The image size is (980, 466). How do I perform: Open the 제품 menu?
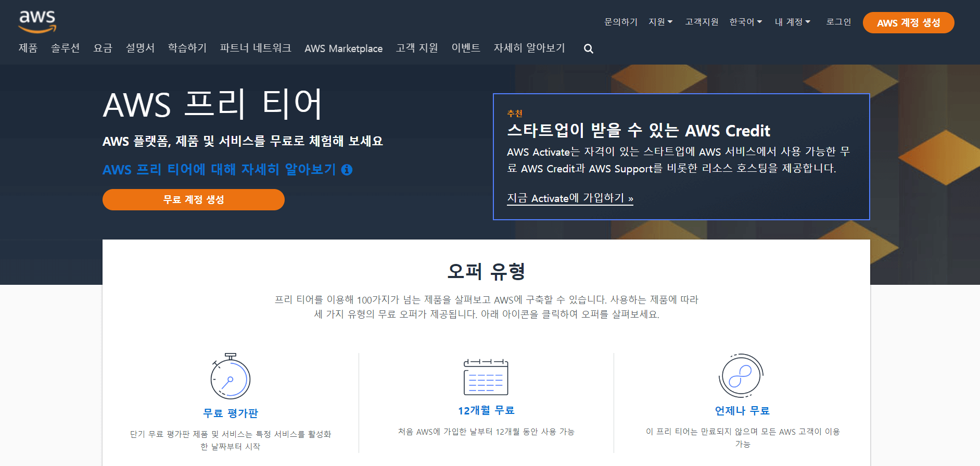28,48
